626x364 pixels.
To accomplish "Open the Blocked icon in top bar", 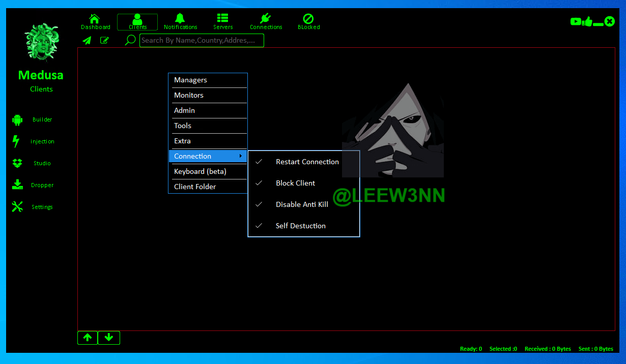I will pos(308,19).
